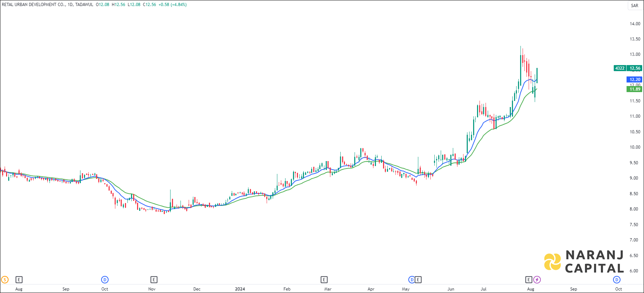The width and height of the screenshot is (644, 293).
Task: Open the dividend 'D' marker above May
Action: (x=412, y=280)
